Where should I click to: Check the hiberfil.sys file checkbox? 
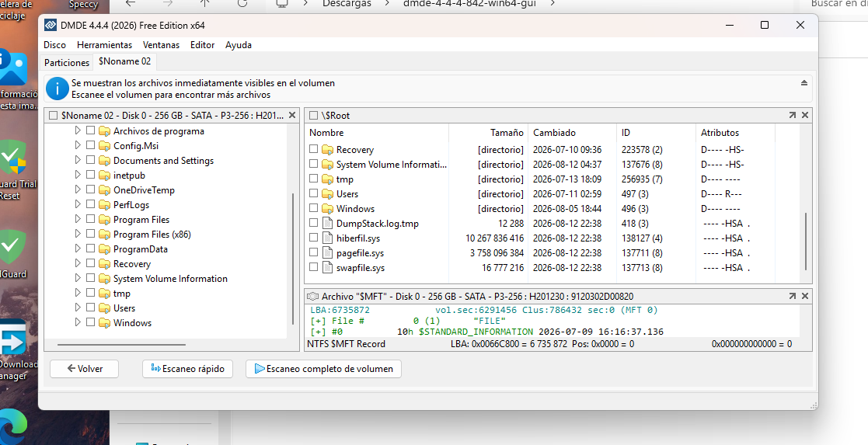point(313,238)
